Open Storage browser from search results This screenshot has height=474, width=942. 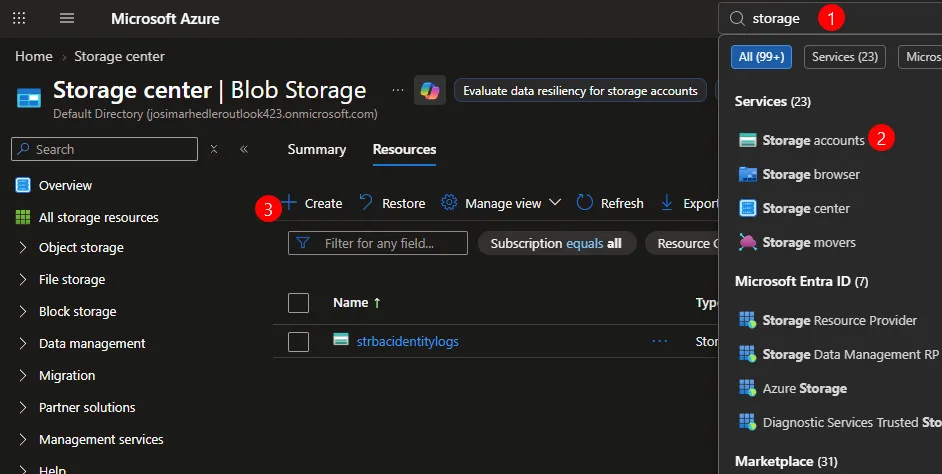point(811,174)
